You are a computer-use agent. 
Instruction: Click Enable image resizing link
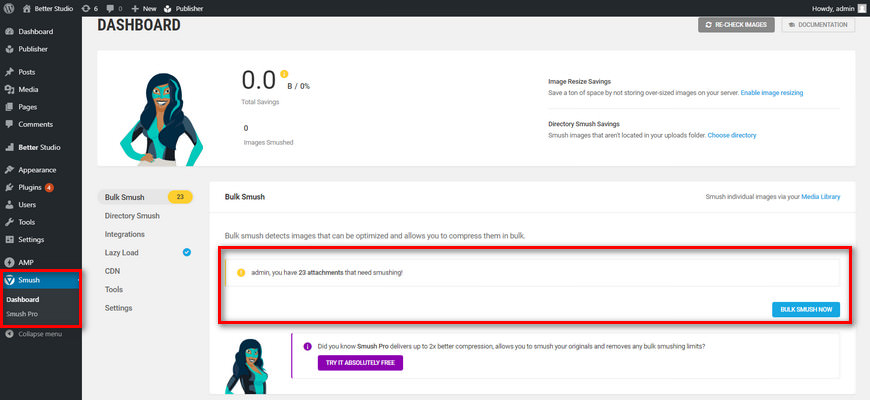772,93
